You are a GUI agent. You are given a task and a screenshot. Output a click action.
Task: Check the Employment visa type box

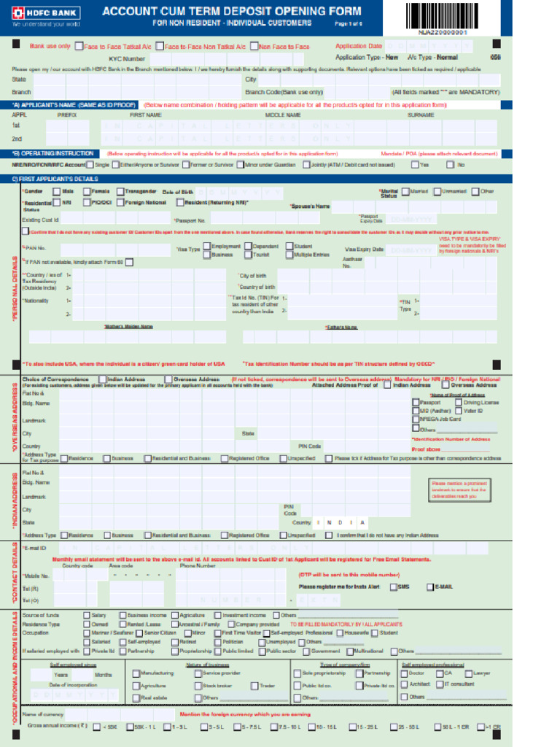[207, 247]
